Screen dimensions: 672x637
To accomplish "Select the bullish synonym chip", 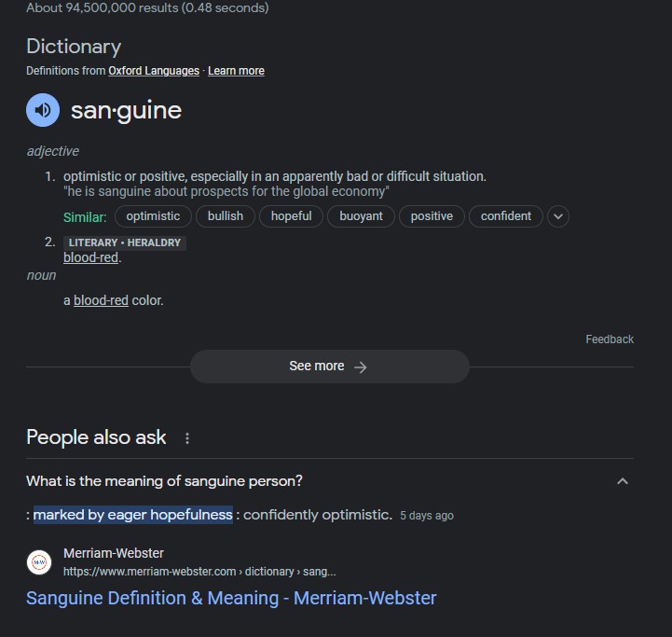I will click(226, 216).
